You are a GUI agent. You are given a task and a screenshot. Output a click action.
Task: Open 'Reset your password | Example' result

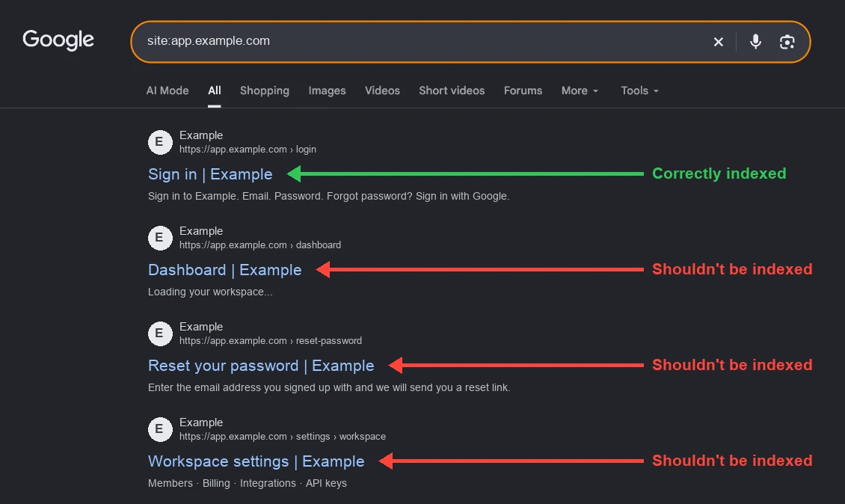(261, 366)
